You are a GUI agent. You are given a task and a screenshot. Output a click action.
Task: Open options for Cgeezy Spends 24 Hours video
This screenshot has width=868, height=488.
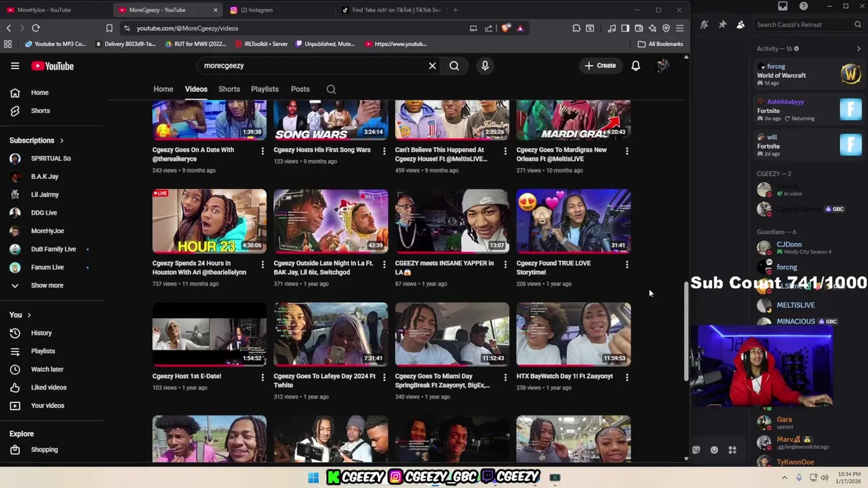(262, 264)
